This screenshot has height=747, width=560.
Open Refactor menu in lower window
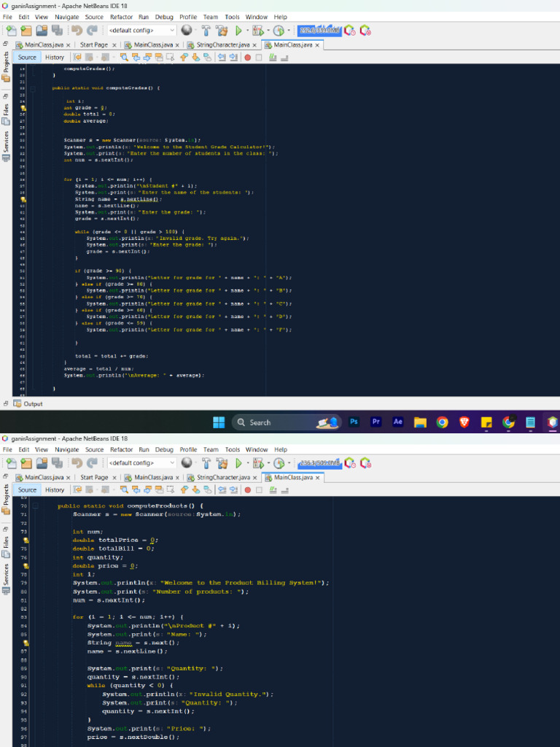(121, 449)
